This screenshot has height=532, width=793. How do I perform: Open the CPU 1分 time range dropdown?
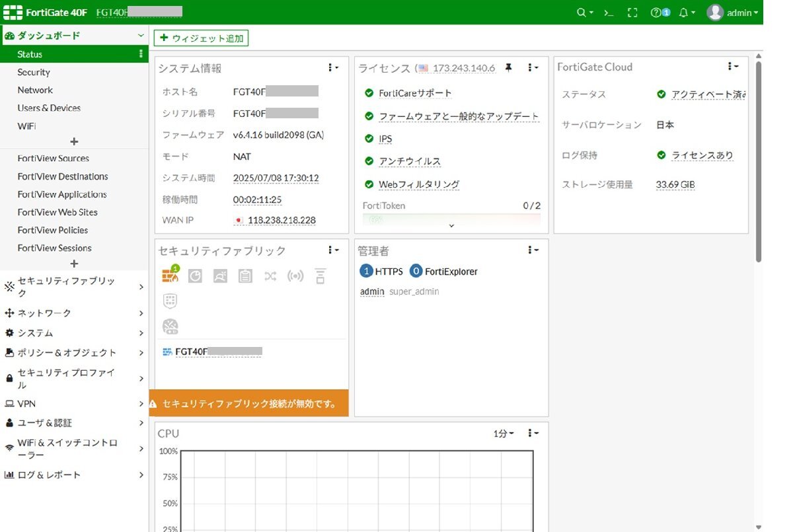(504, 434)
